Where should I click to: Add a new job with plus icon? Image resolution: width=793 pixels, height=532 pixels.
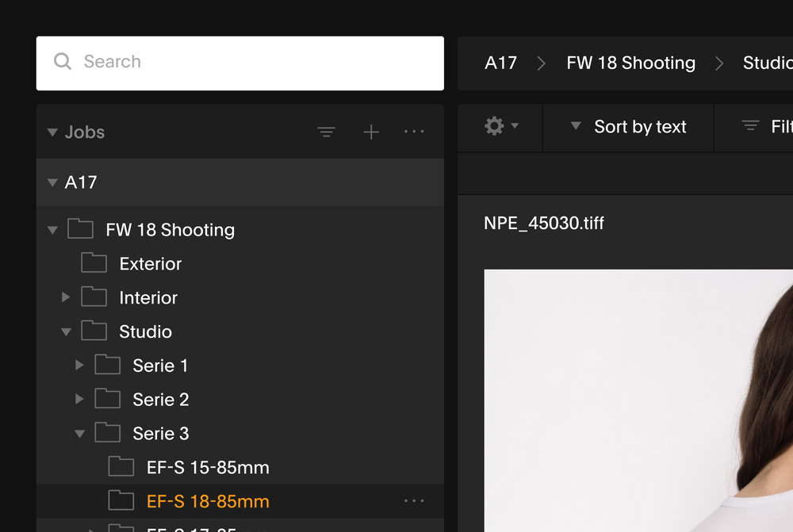click(x=370, y=132)
